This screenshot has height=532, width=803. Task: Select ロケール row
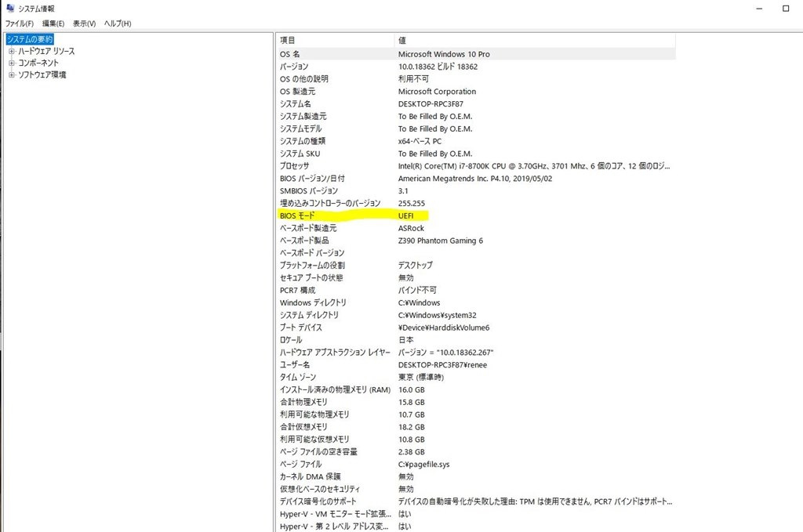476,340
